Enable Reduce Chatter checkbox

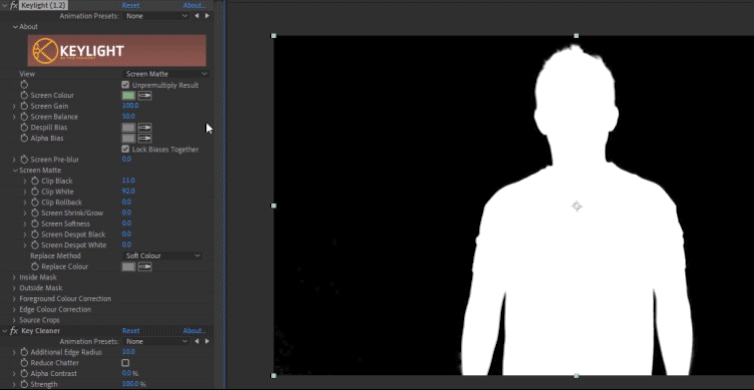point(126,363)
